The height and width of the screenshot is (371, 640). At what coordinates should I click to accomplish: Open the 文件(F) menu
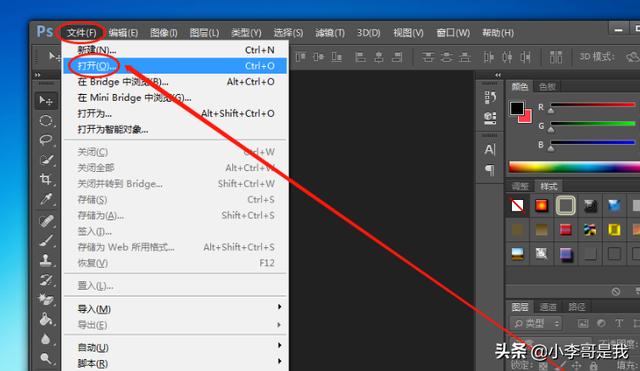(81, 33)
